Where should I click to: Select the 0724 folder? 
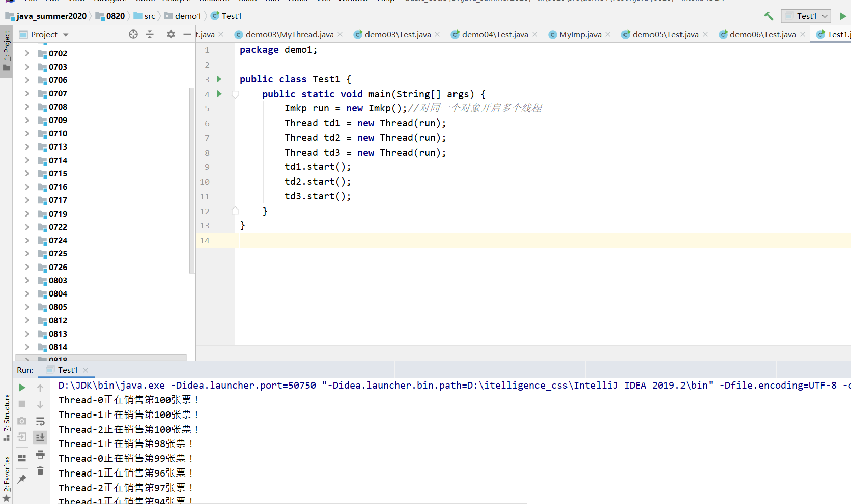[58, 240]
